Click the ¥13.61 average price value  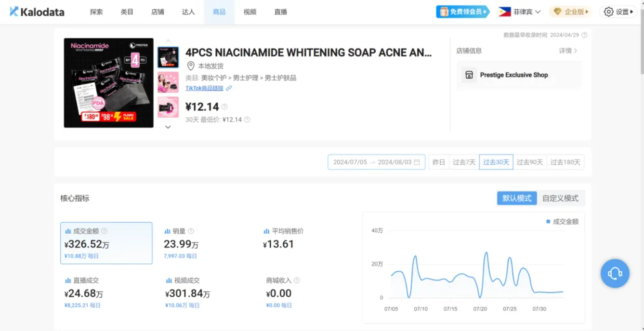(278, 244)
